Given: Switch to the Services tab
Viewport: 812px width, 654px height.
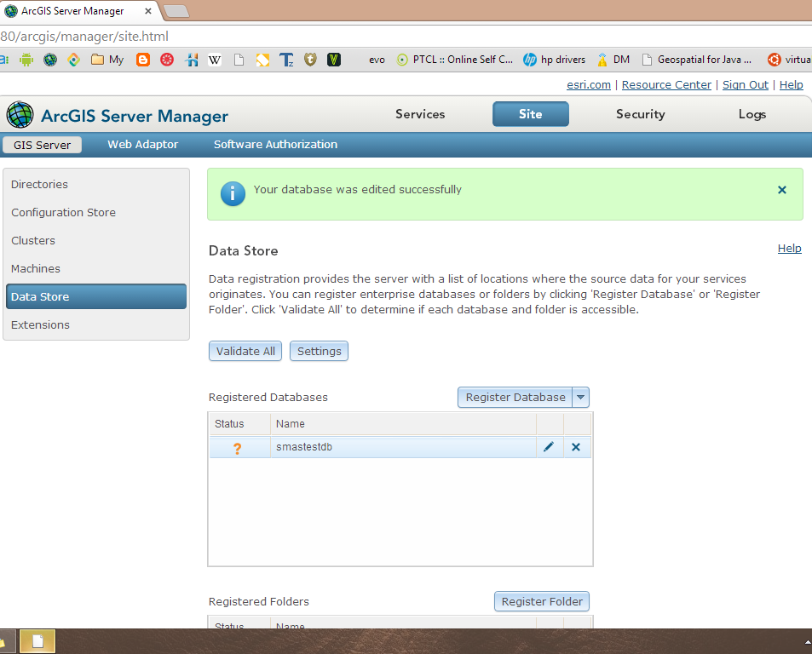Looking at the screenshot, I should click(419, 113).
